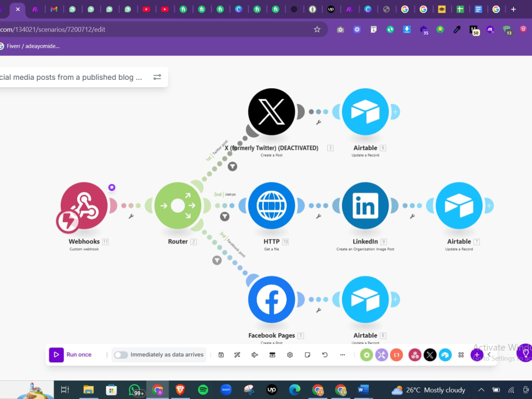Switch to the green Google Sheets tab
Viewport: 532px width, 399px height.
(x=460, y=9)
